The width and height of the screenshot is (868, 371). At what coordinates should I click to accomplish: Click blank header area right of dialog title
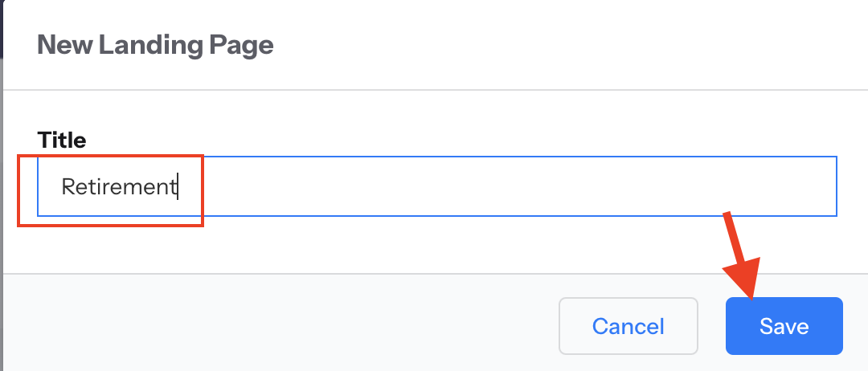pyautogui.click(x=563, y=44)
